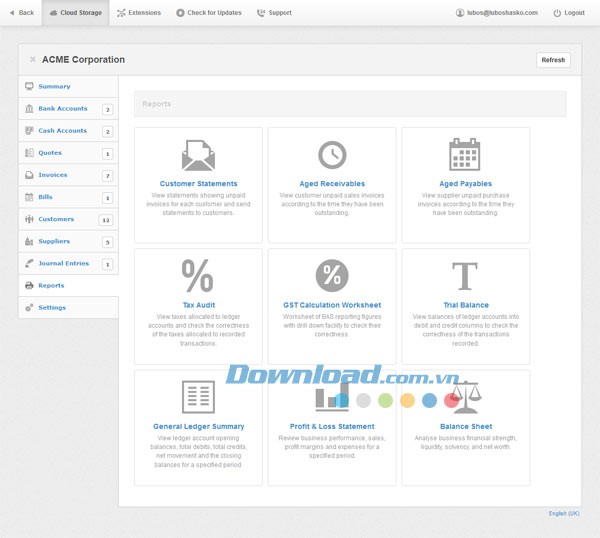
Task: Open Bank Accounts in the sidebar
Action: point(62,108)
